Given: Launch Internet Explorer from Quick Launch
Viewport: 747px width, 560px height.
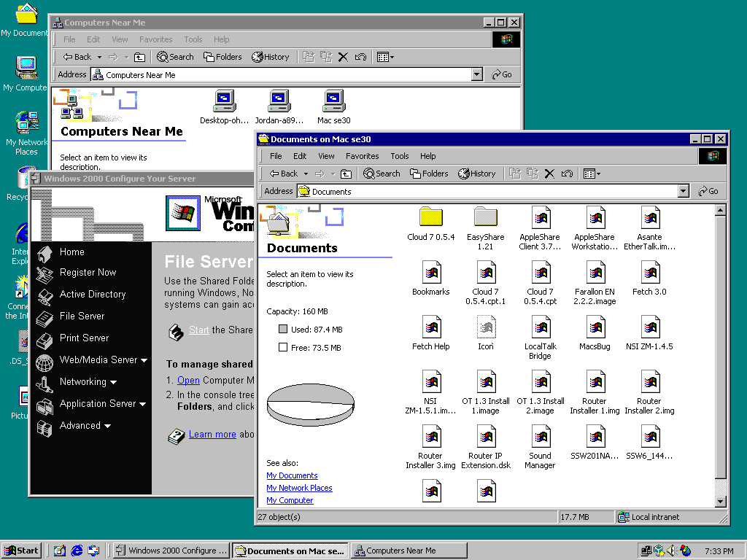Looking at the screenshot, I should tap(76, 551).
